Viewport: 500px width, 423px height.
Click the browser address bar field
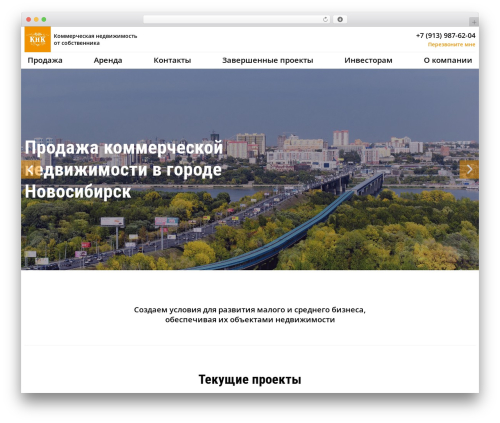coord(236,20)
